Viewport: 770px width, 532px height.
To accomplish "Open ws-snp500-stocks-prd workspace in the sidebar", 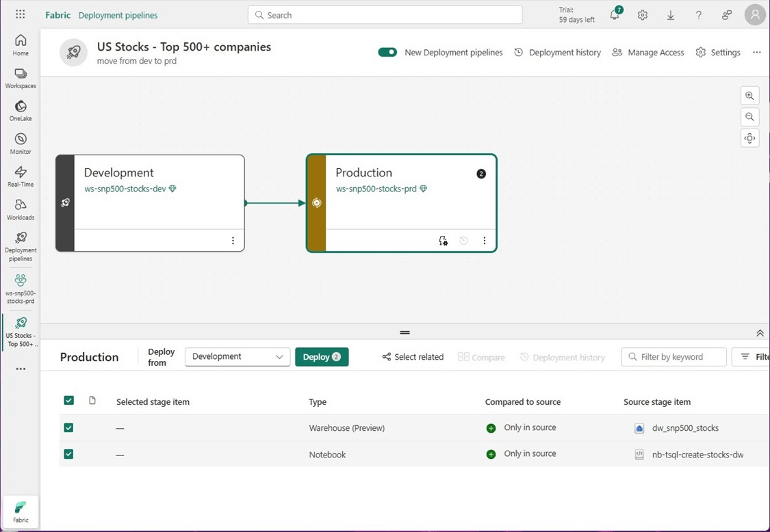I will point(21,289).
